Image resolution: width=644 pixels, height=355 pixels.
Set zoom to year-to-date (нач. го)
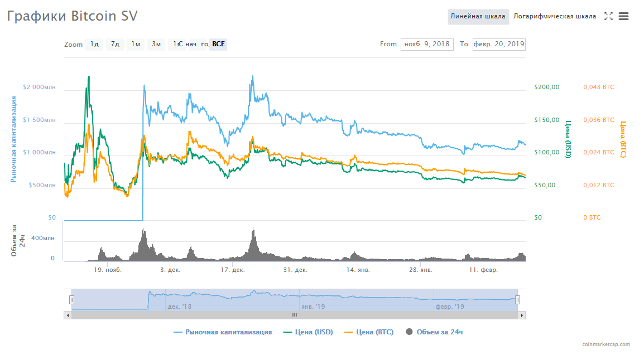coord(197,44)
